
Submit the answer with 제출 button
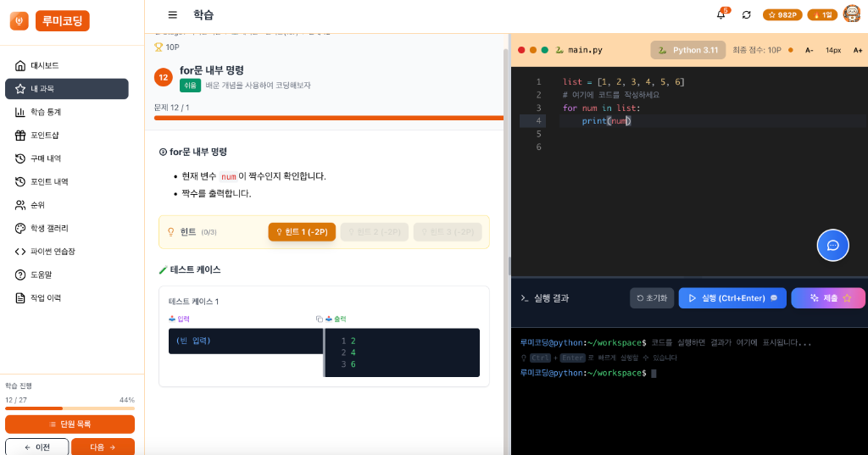(828, 298)
